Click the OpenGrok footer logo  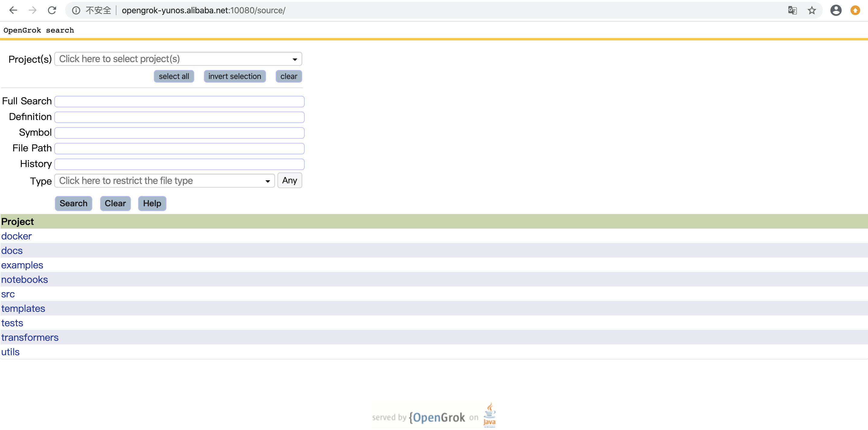437,417
